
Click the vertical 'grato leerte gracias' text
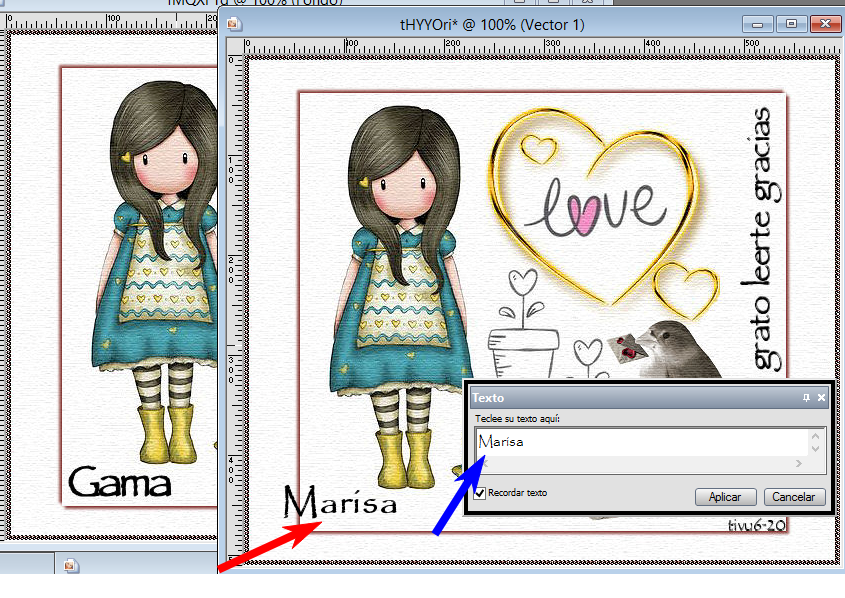coord(761,239)
